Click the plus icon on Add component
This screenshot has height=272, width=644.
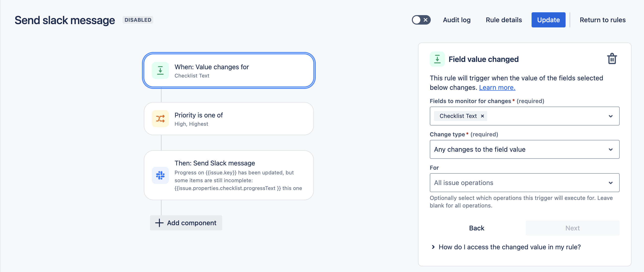click(x=159, y=223)
